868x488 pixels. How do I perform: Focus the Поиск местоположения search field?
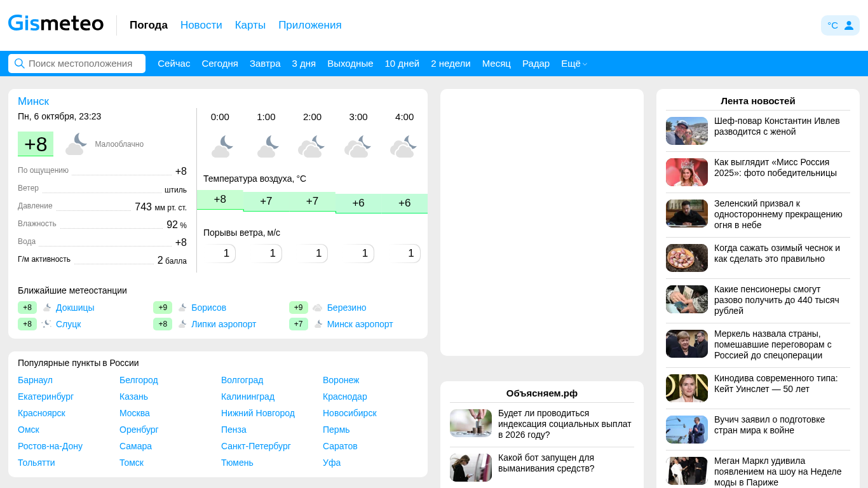77,64
